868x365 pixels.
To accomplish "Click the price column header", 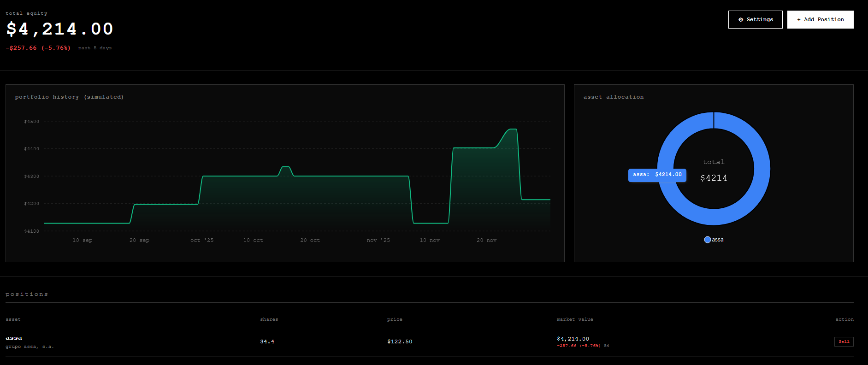I will pyautogui.click(x=395, y=319).
